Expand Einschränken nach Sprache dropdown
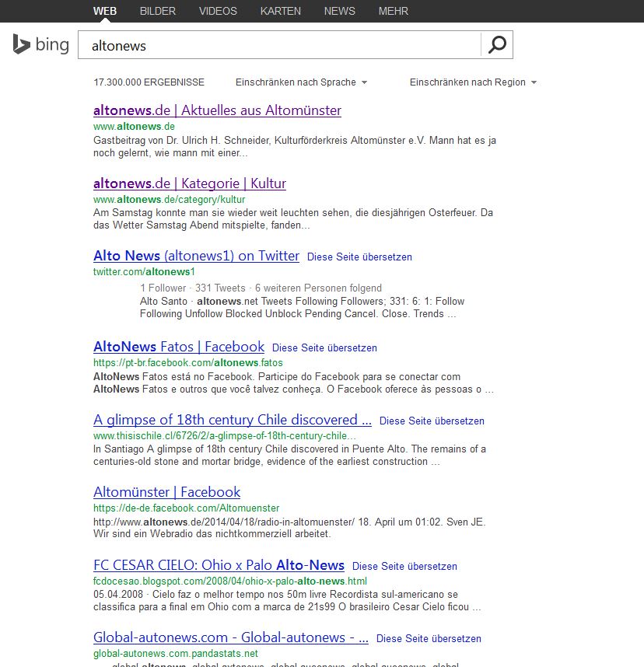This screenshot has width=644, height=667. (x=301, y=82)
